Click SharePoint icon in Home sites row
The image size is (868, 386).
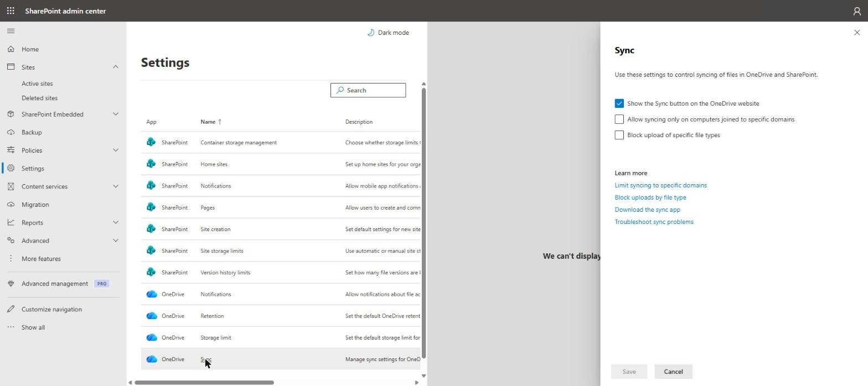point(151,164)
